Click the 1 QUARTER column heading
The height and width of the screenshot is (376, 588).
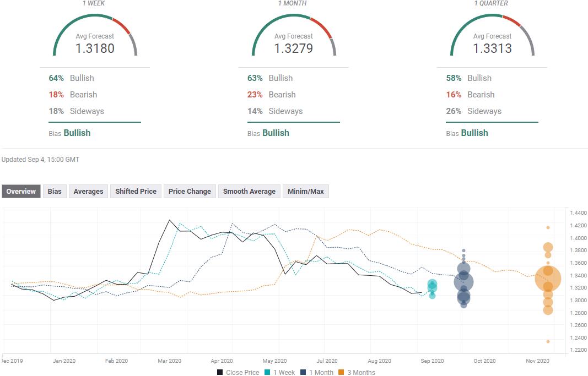491,3
